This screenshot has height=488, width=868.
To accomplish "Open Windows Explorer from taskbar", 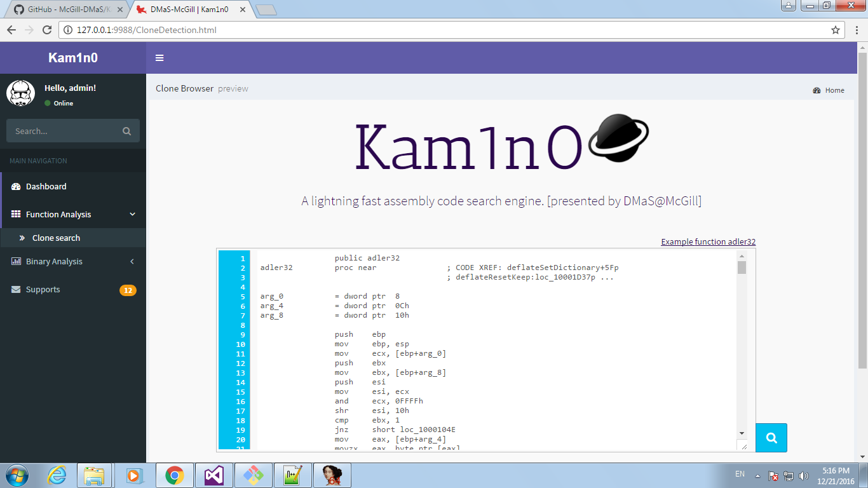I will [95, 475].
